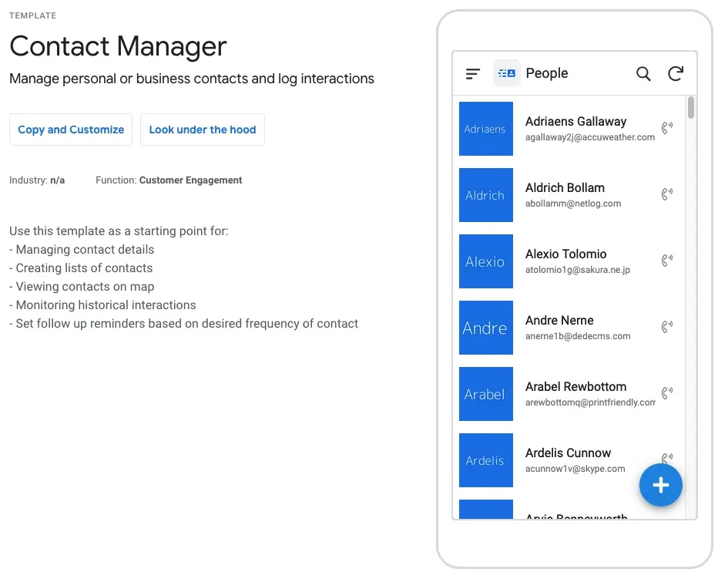Click the People contacts view icon

pos(506,74)
